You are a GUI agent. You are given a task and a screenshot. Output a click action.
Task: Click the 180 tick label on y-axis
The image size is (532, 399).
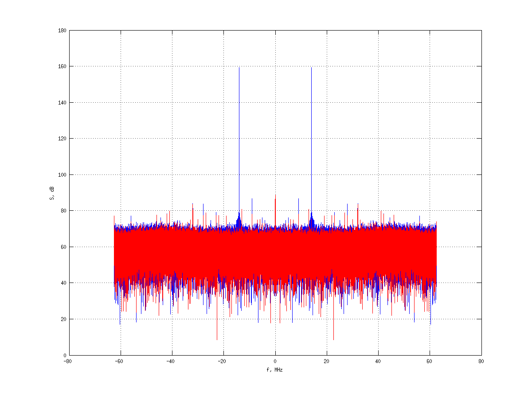(x=62, y=31)
